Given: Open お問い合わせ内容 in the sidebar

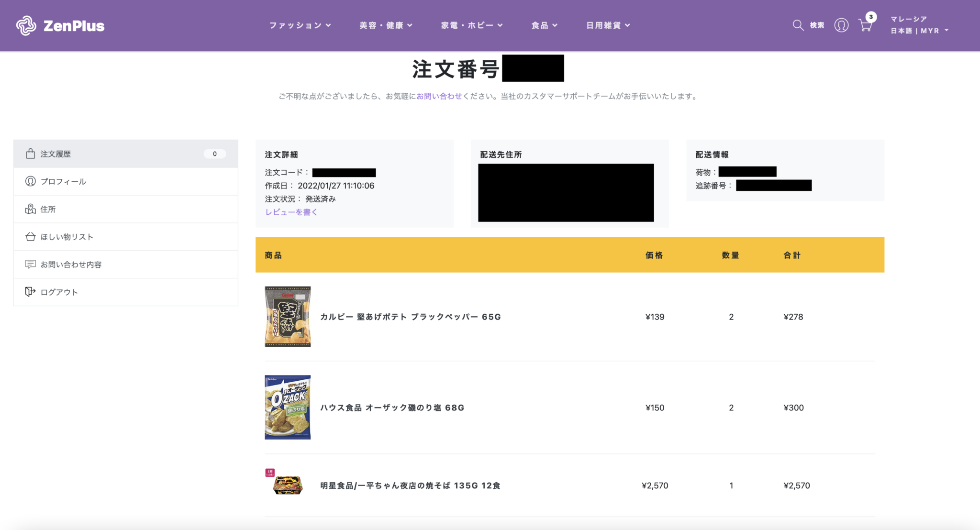Looking at the screenshot, I should pyautogui.click(x=71, y=264).
